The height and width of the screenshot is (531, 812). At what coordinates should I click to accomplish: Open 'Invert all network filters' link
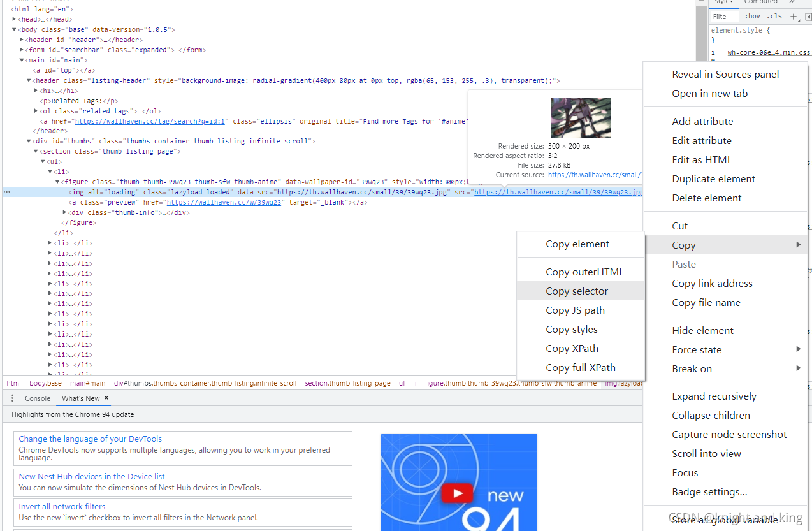coord(62,506)
